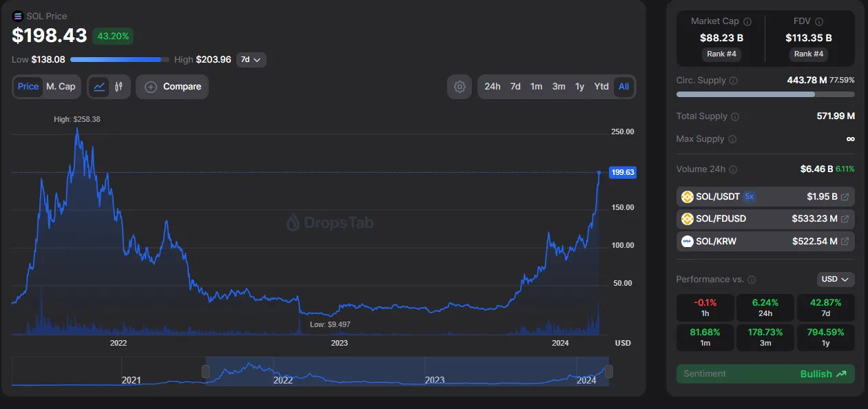The image size is (868, 409).
Task: Open the SOL/KRW market row
Action: (765, 241)
